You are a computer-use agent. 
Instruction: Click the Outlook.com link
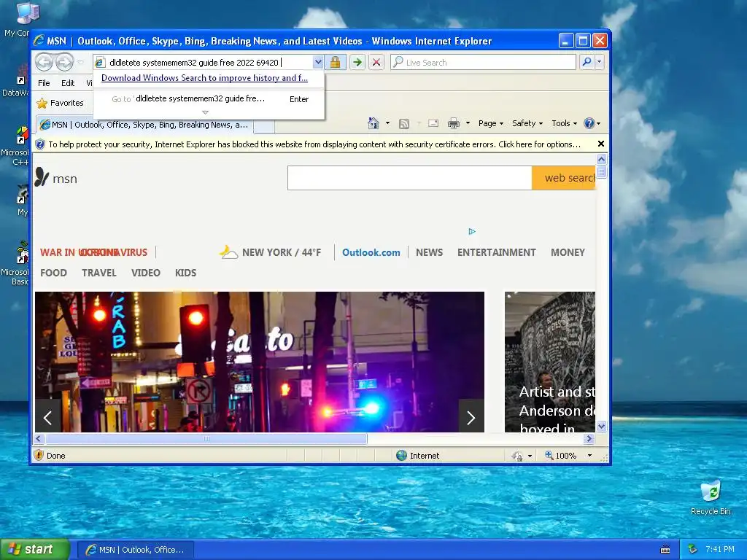(x=371, y=252)
